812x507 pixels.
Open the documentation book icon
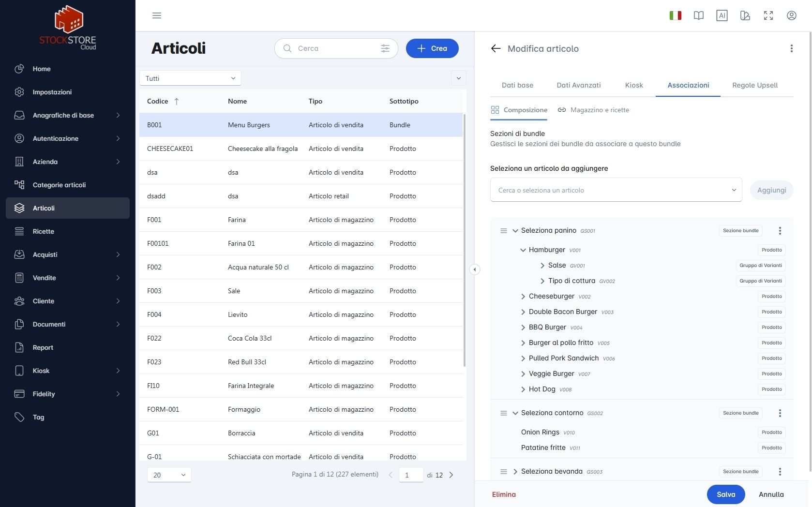(699, 15)
